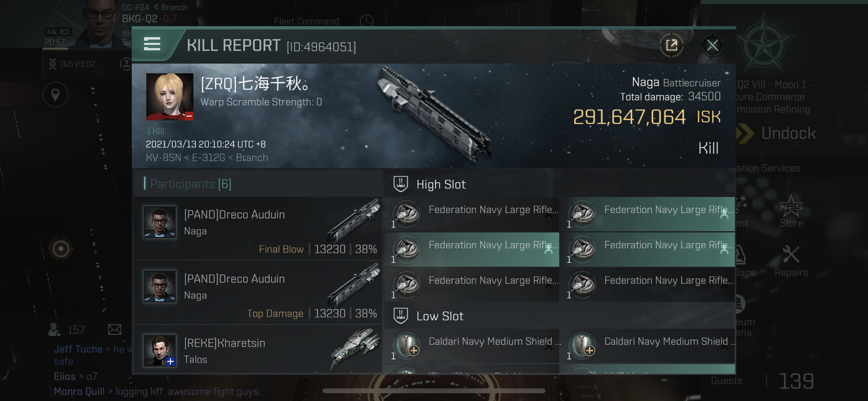Viewport: 868px width, 401px height.
Task: Click the mail envelope icon
Action: (115, 329)
